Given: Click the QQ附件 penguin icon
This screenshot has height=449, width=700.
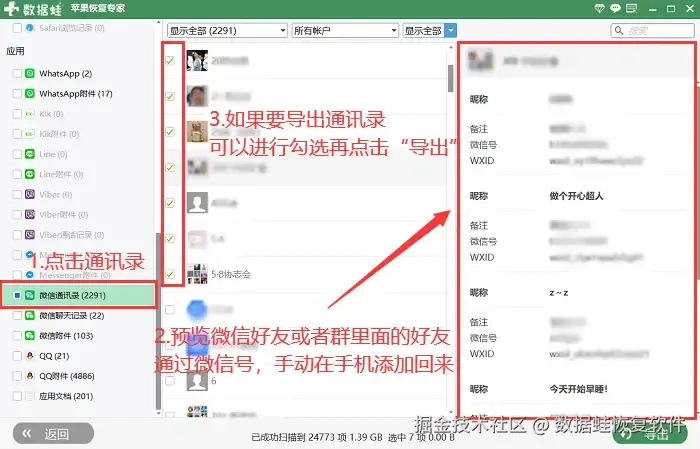Looking at the screenshot, I should coord(29,376).
